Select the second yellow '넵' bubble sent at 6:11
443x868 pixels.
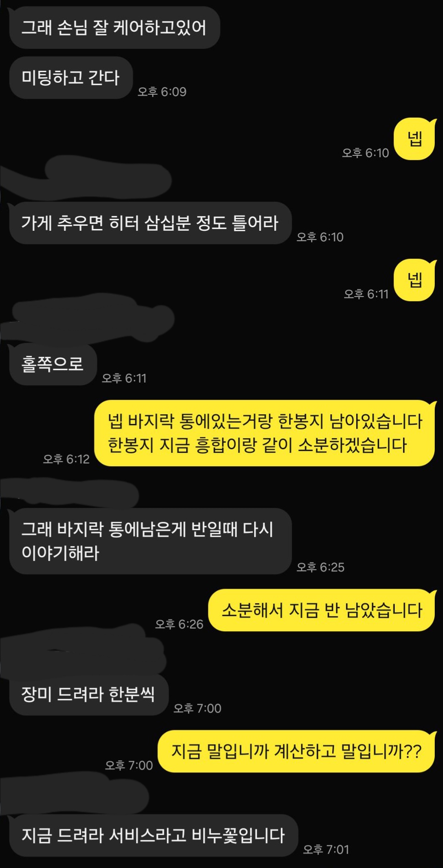click(415, 280)
